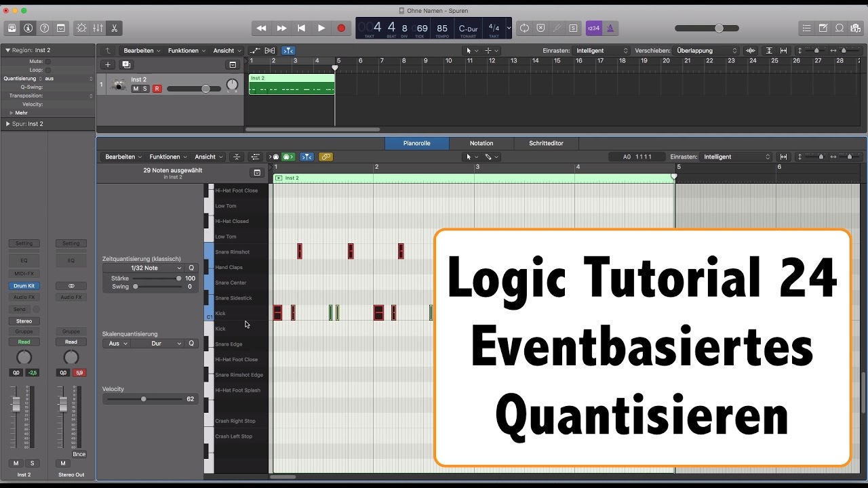The width and height of the screenshot is (868, 488).
Task: Start playback with the Play button
Action: (321, 28)
